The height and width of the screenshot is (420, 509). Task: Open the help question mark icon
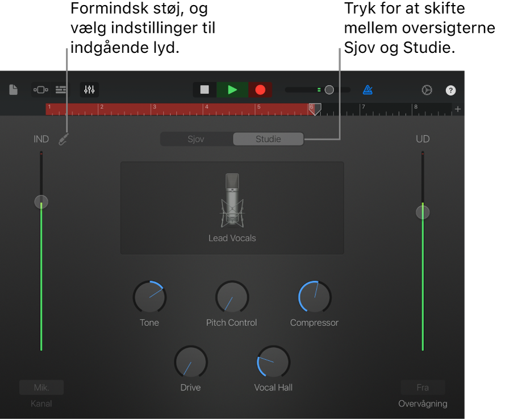tap(450, 90)
